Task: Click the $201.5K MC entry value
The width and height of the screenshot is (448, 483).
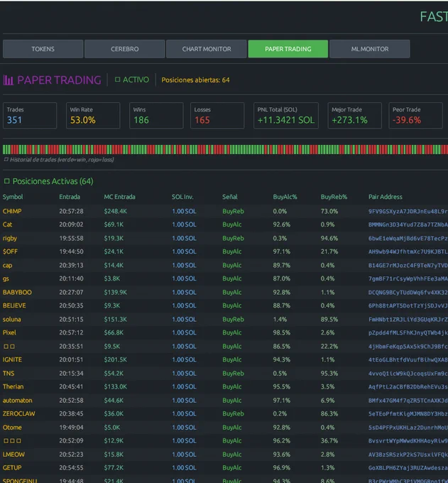Action: [116, 360]
